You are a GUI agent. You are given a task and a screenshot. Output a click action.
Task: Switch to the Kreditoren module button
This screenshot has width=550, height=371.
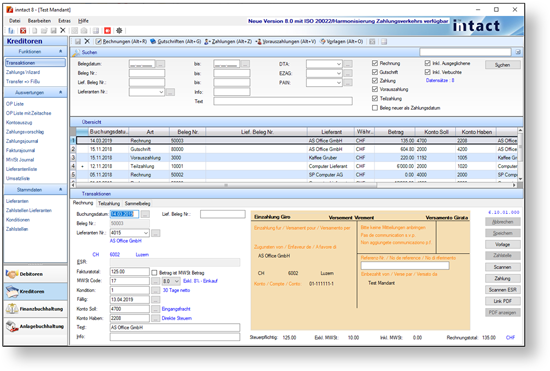(35, 291)
